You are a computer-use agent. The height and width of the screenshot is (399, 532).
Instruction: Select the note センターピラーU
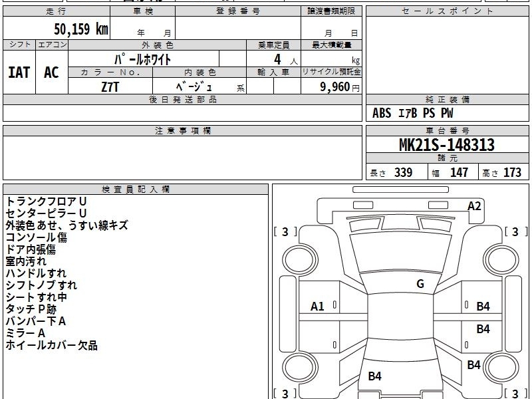coord(46,213)
